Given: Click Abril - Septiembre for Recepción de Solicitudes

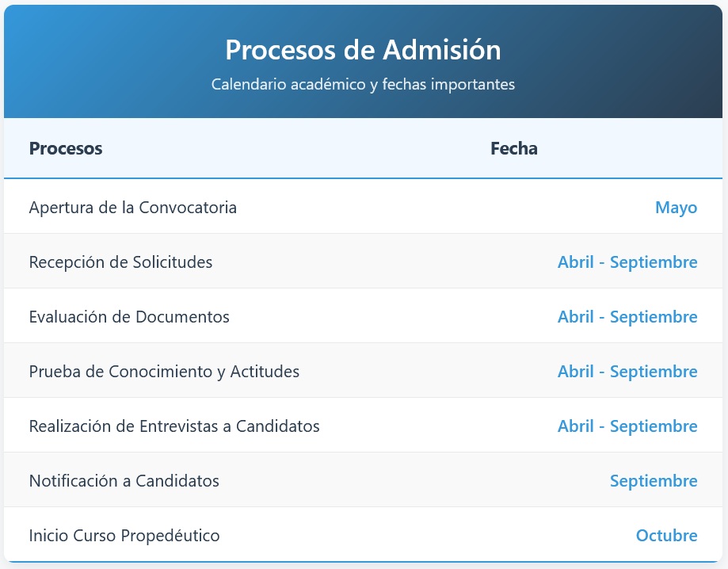Looking at the screenshot, I should (x=627, y=262).
